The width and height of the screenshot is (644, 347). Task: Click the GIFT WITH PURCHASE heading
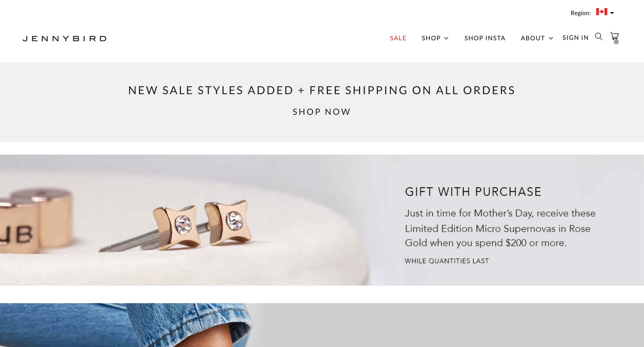point(473,192)
